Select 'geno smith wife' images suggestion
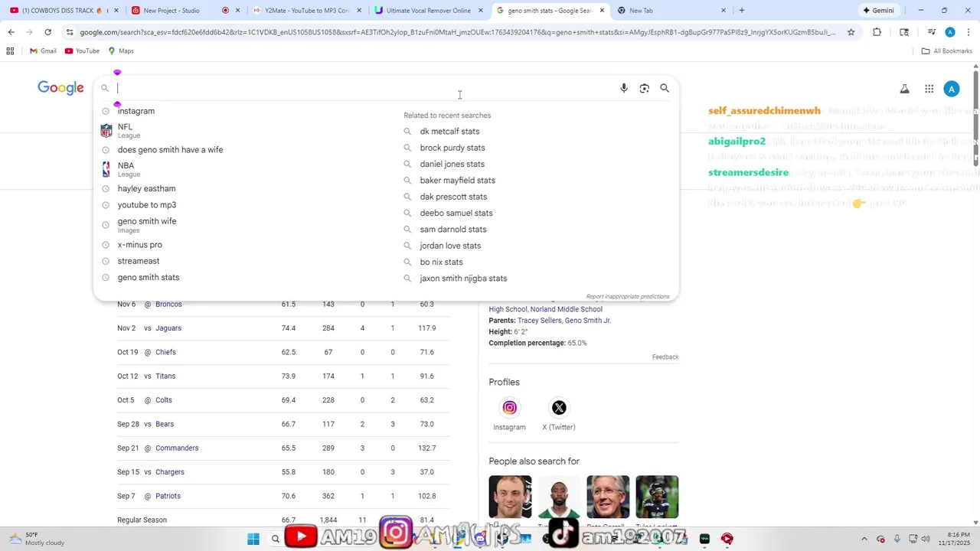 point(245,224)
